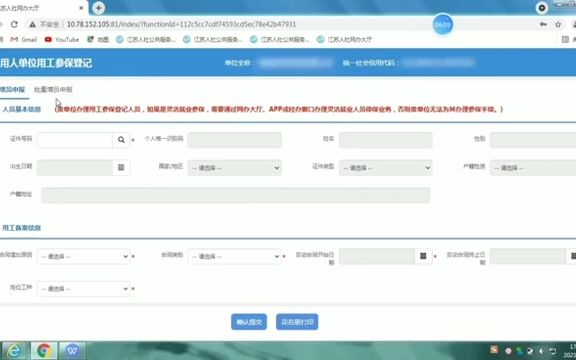Click 花名册打印 button
576x360 pixels.
pos(297,322)
